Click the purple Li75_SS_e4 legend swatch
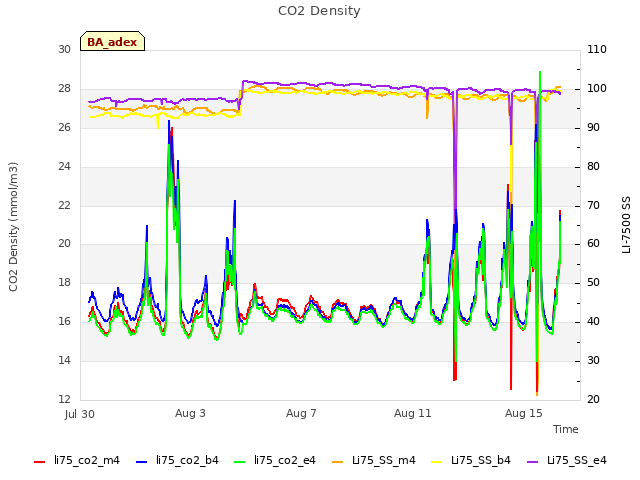 [533, 462]
